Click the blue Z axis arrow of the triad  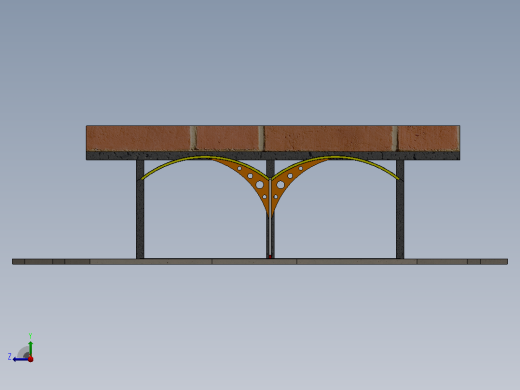[21, 359]
